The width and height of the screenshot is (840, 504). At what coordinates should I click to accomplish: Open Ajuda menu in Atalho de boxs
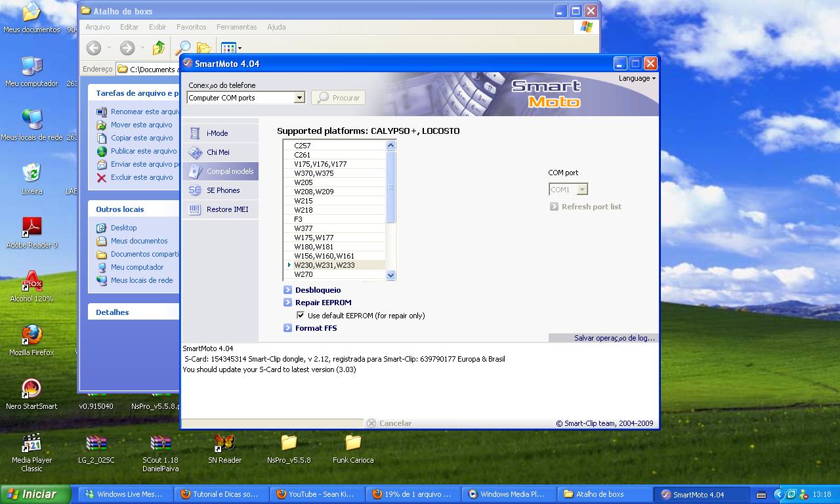click(276, 27)
